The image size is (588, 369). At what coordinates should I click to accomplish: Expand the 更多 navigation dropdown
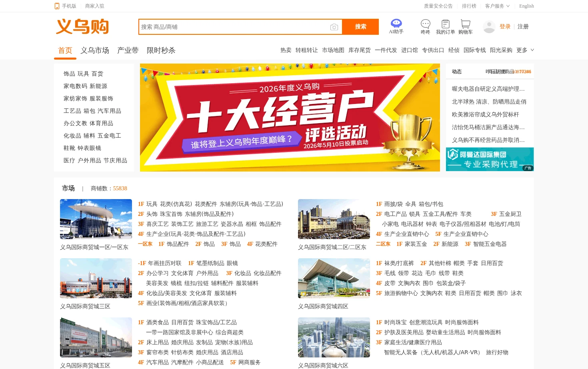pos(525,50)
